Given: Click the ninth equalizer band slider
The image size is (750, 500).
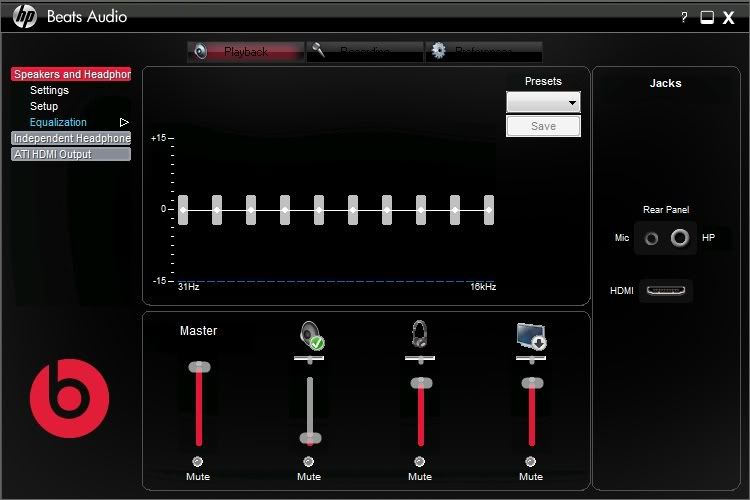Looking at the screenshot, I should (454, 210).
